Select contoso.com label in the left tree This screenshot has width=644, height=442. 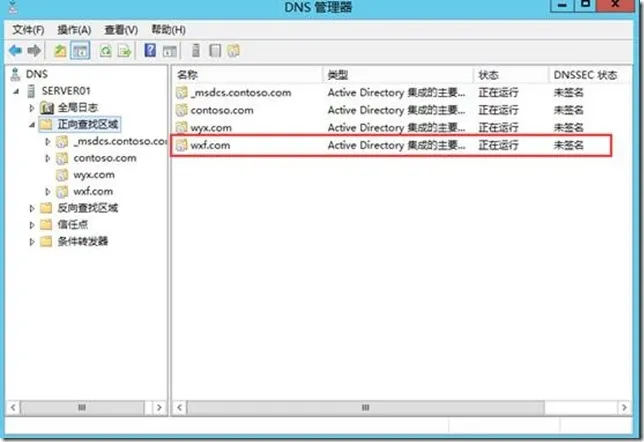click(105, 158)
